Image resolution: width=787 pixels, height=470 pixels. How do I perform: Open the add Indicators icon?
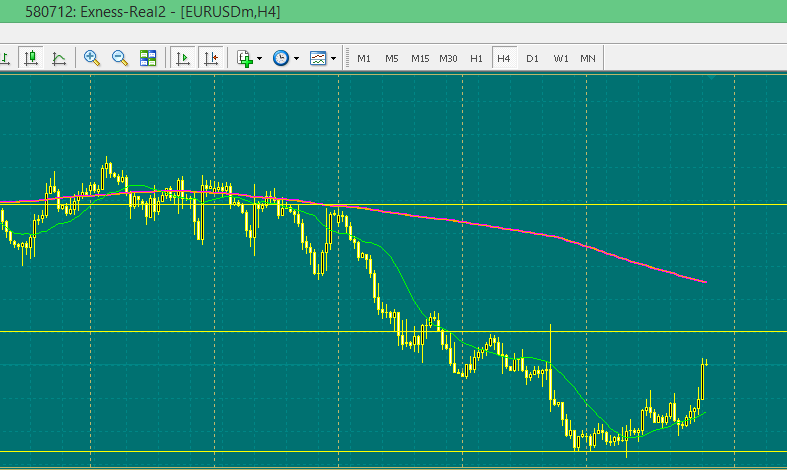pyautogui.click(x=245, y=58)
